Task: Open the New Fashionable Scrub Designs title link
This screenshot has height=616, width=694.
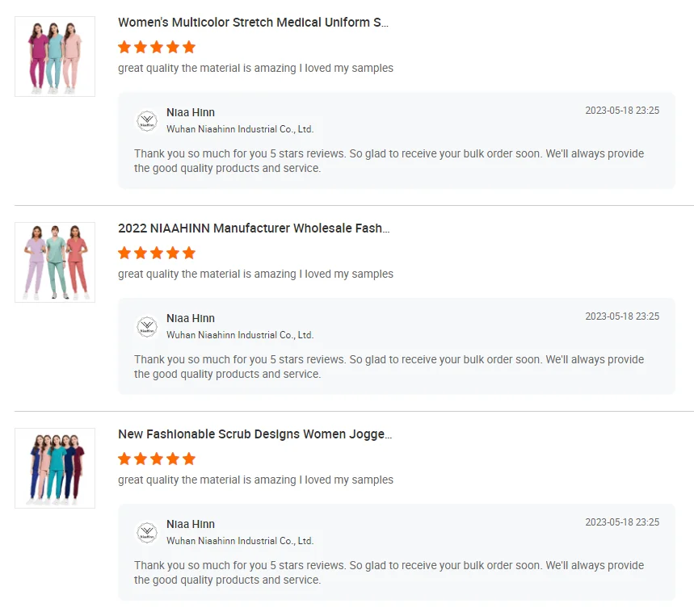Action: (x=254, y=434)
